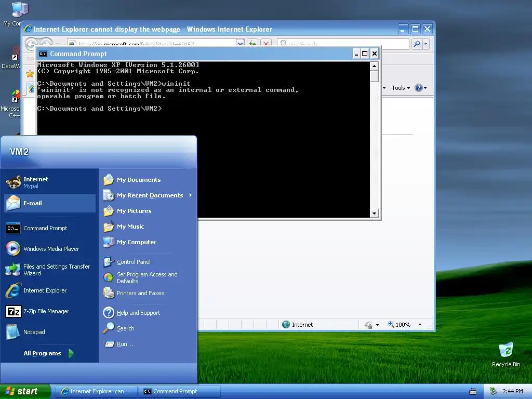532x399 pixels.
Task: Click inside the Live Search input field
Action: [x=343, y=44]
